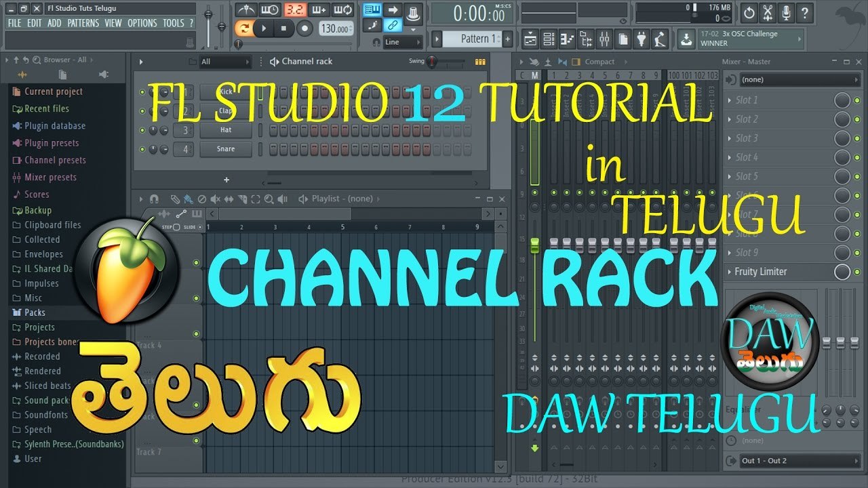Image resolution: width=868 pixels, height=488 pixels.
Task: Toggle loop recording icon
Action: point(343,9)
